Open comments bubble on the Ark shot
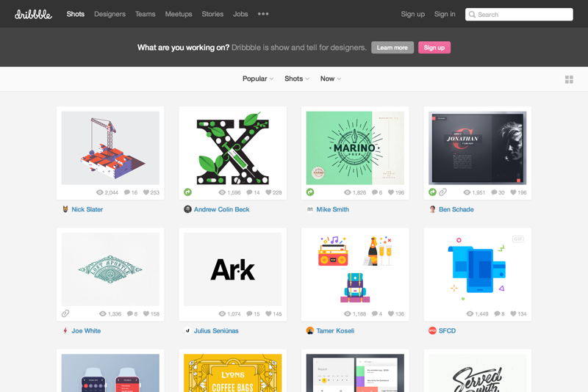 coord(249,313)
